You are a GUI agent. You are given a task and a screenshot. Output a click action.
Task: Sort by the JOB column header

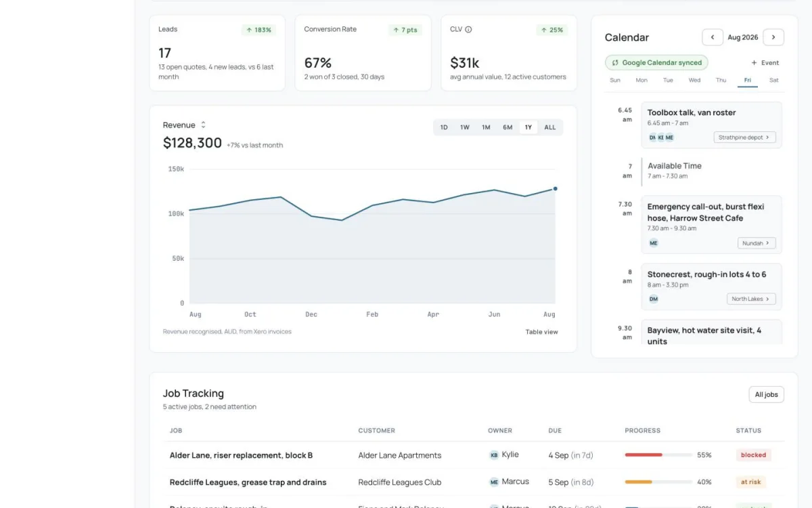click(x=176, y=431)
